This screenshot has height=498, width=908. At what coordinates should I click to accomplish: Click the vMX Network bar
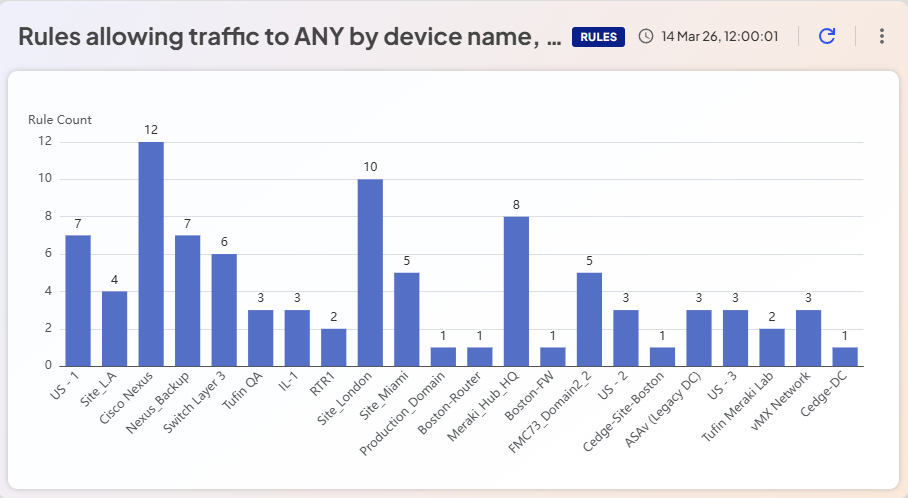click(x=808, y=338)
